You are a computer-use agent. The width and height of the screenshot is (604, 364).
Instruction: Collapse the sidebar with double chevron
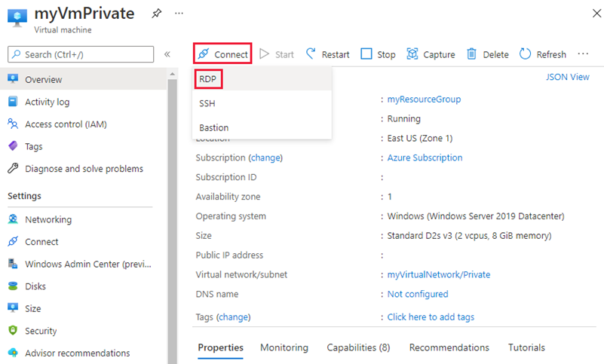[x=167, y=54]
